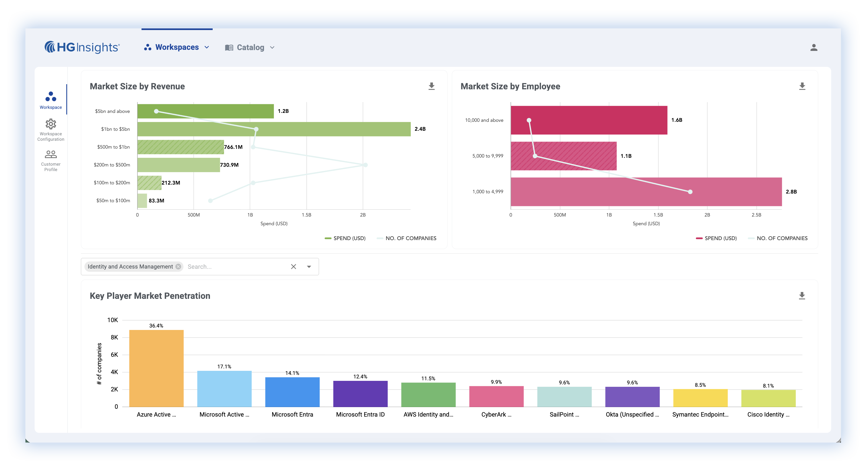The height and width of the screenshot is (468, 868).
Task: Open the Workspaces dropdown menu
Action: [x=177, y=47]
